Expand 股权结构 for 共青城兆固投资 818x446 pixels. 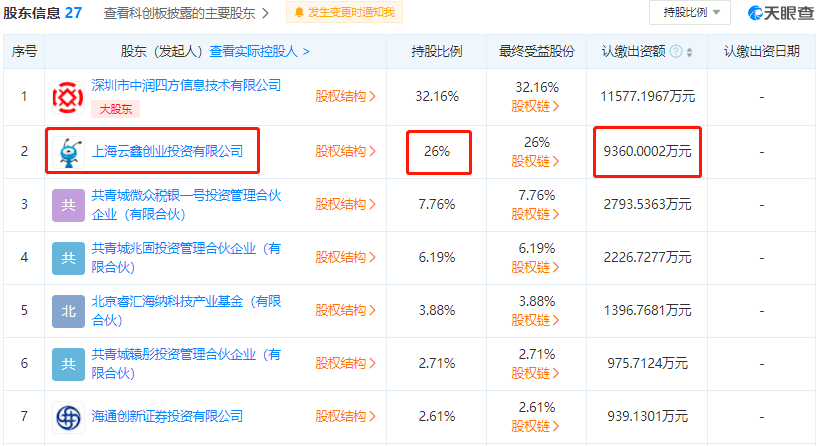tap(345, 258)
